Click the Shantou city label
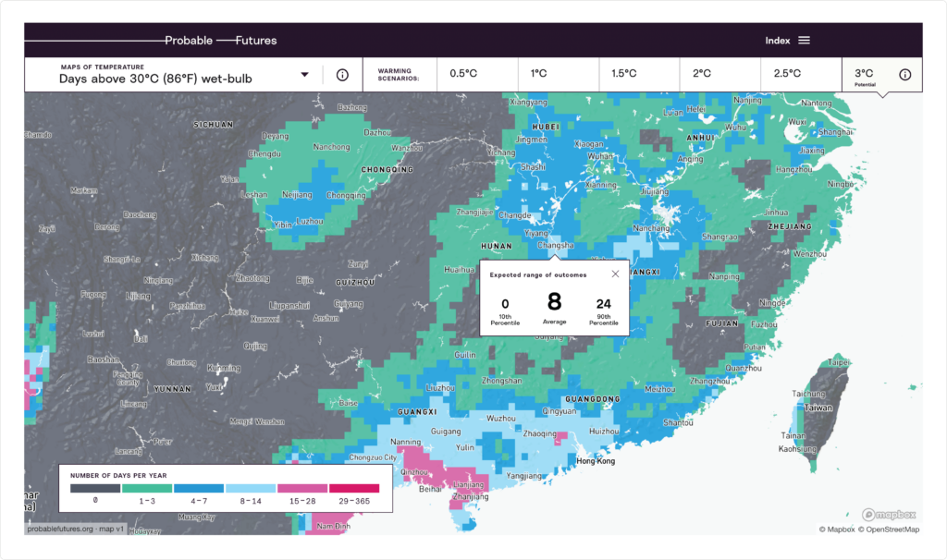 pyautogui.click(x=678, y=422)
